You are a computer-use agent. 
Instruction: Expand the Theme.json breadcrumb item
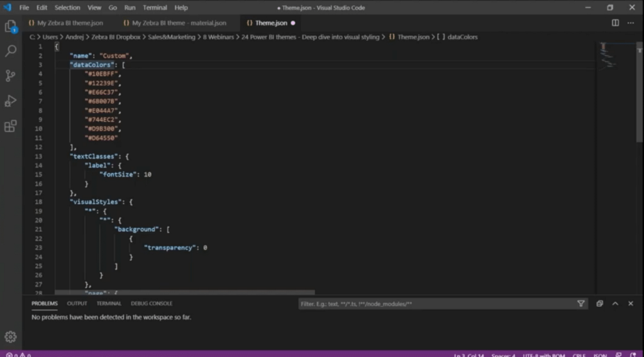point(413,37)
